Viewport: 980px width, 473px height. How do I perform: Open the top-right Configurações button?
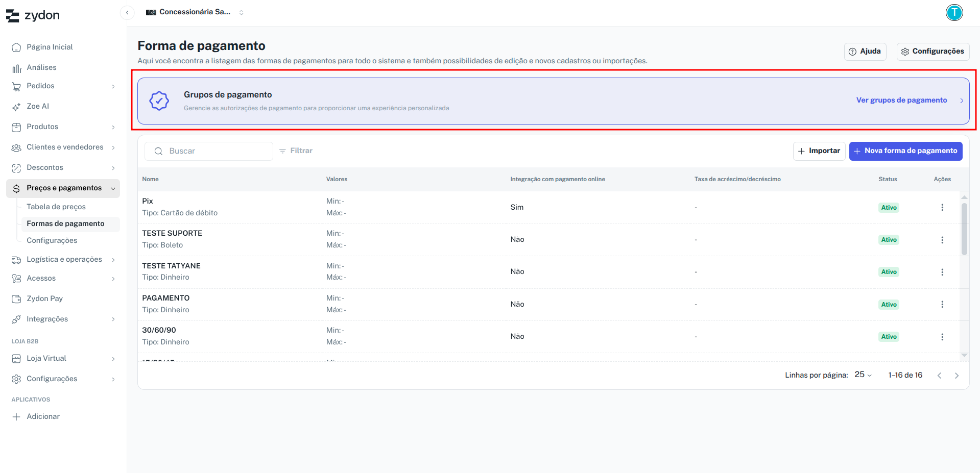[933, 52]
